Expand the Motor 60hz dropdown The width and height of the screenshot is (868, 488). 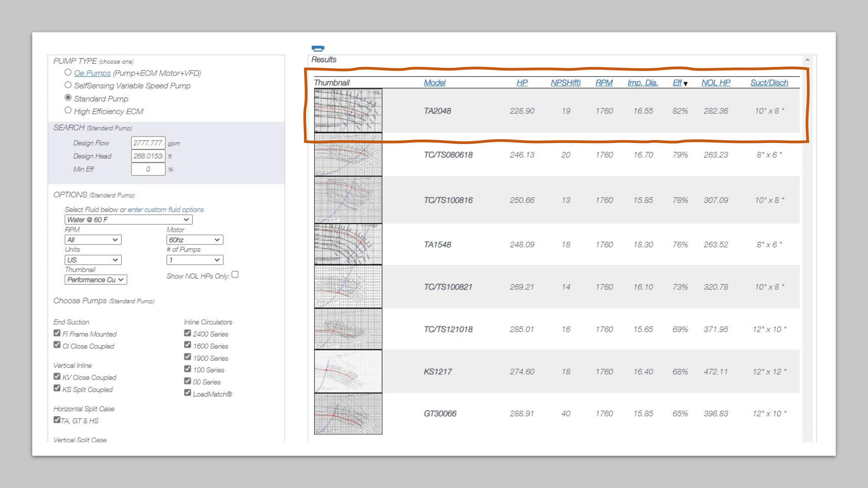[194, 240]
